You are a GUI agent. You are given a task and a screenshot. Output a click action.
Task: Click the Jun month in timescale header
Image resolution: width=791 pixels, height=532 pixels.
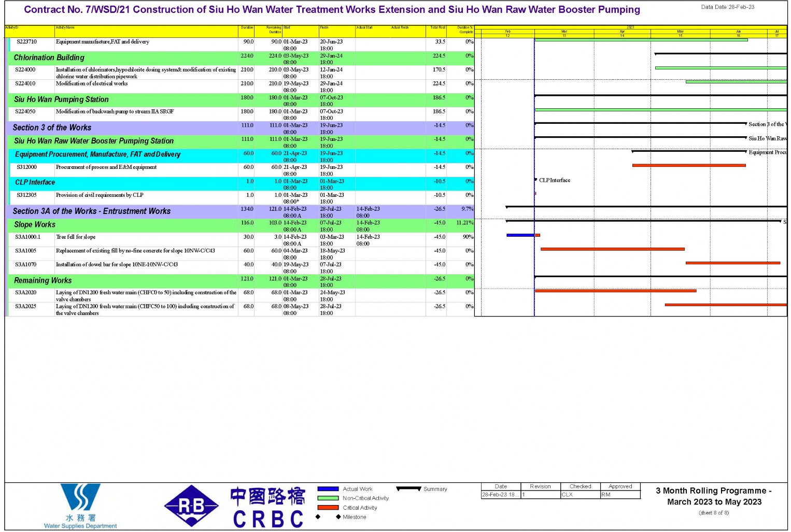[738, 34]
